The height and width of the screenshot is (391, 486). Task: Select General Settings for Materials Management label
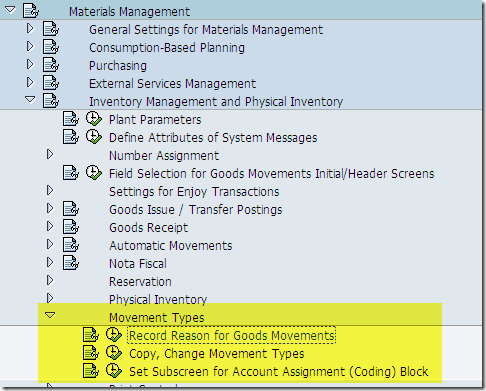click(206, 30)
